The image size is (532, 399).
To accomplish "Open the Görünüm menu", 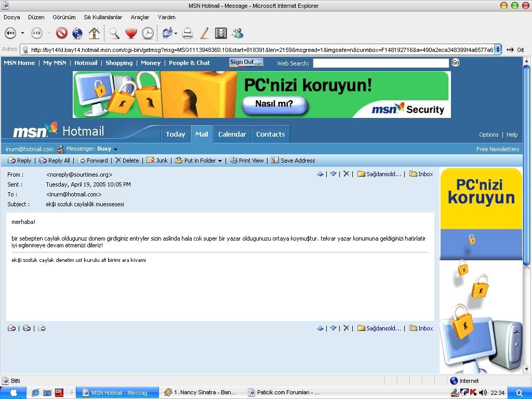I will (x=64, y=17).
